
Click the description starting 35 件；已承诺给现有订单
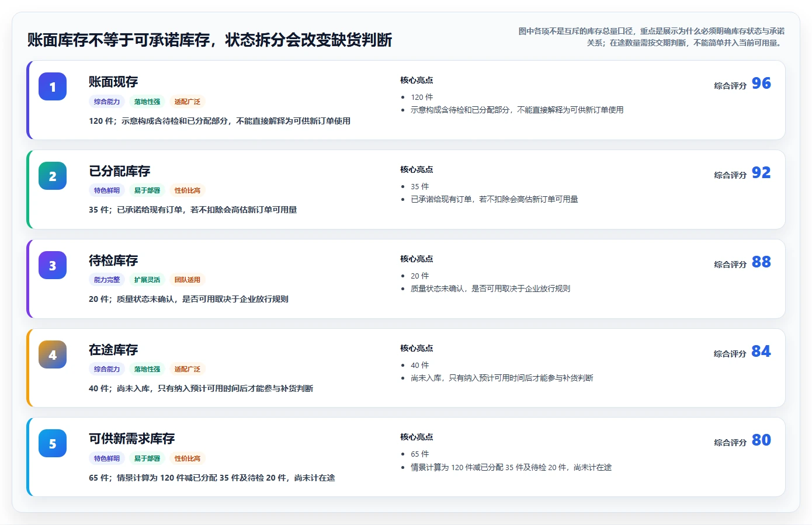click(x=193, y=210)
